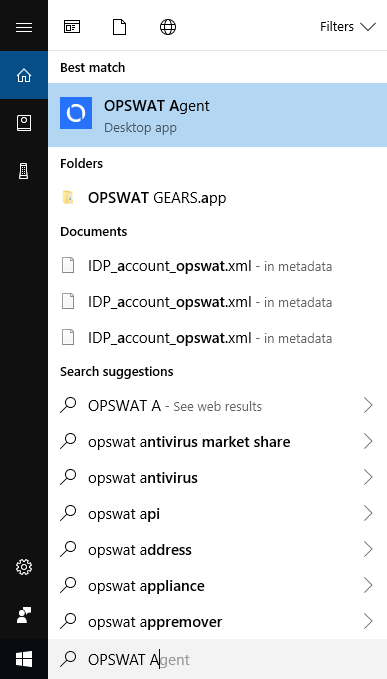Image resolution: width=387 pixels, height=679 pixels.
Task: Launch OPSWAT Agent desktop app
Action: tap(218, 115)
